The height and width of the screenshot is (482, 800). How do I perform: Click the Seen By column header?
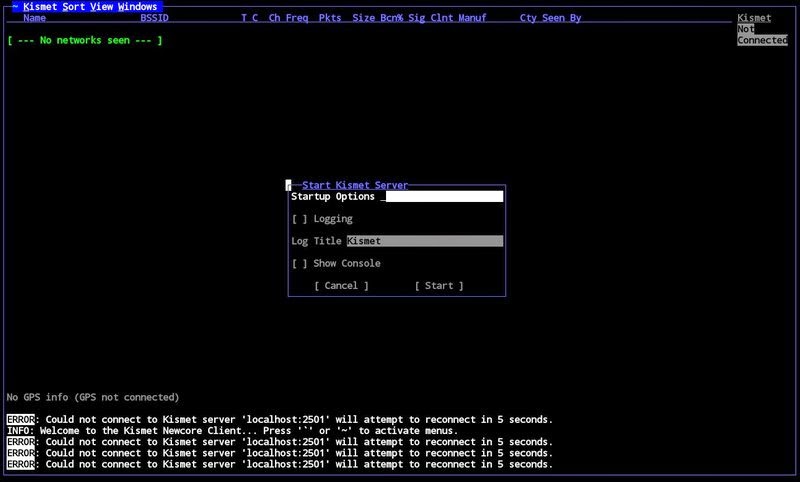tap(562, 18)
